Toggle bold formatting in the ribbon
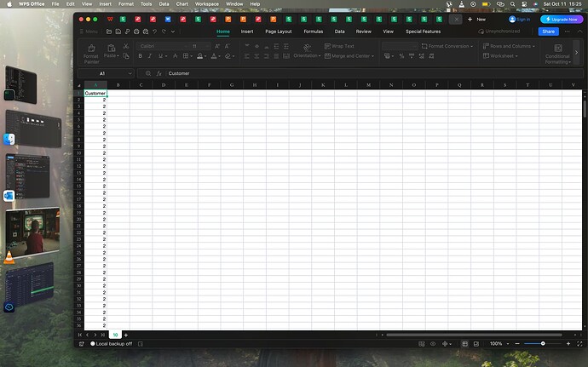 (140, 56)
